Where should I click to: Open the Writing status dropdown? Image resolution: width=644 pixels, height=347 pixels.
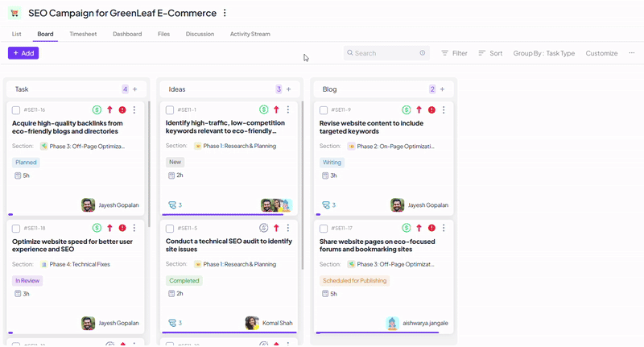pyautogui.click(x=332, y=162)
